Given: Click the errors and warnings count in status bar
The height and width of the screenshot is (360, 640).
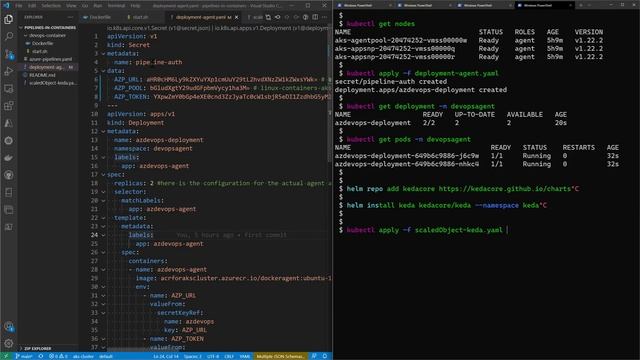Looking at the screenshot, I should (58, 356).
